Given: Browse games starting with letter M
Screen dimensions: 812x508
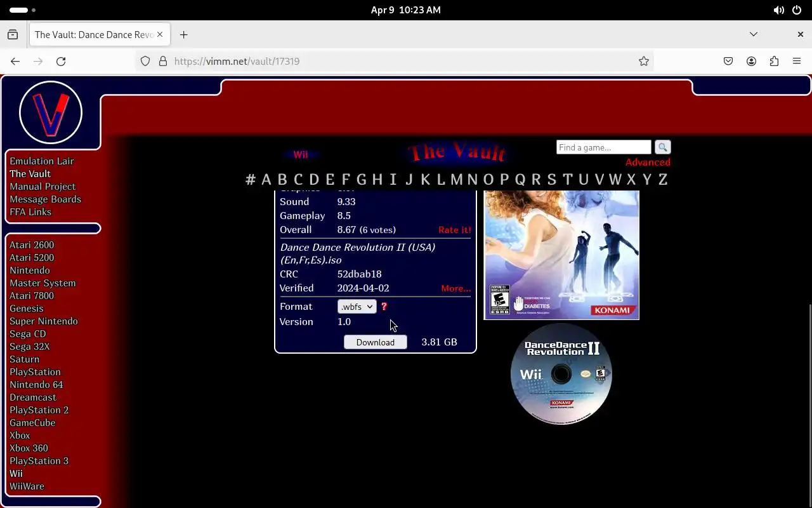Looking at the screenshot, I should pos(456,179).
